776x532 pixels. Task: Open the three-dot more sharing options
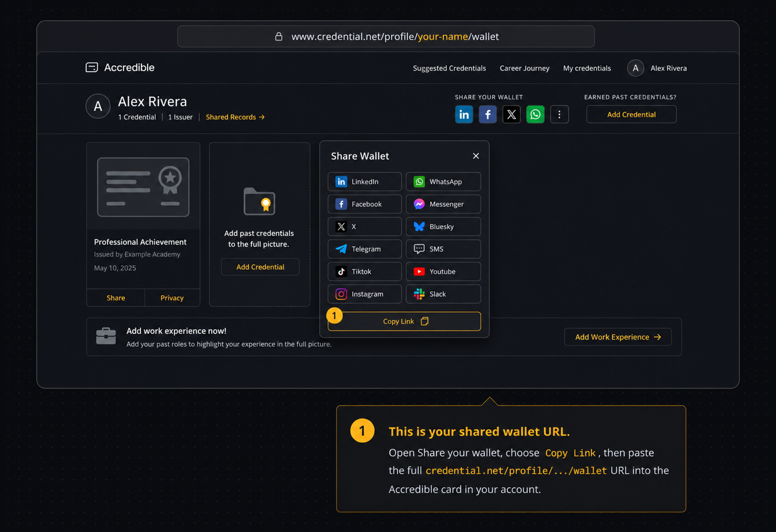pos(559,115)
